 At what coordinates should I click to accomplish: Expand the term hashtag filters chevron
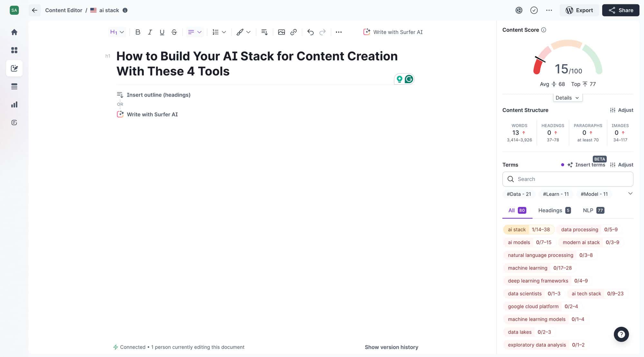point(630,193)
